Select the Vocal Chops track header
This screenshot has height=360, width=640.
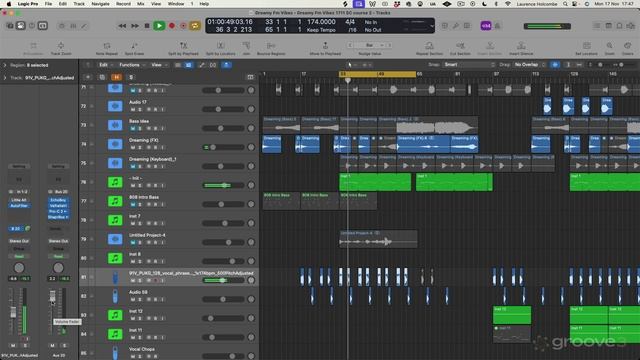point(169,352)
